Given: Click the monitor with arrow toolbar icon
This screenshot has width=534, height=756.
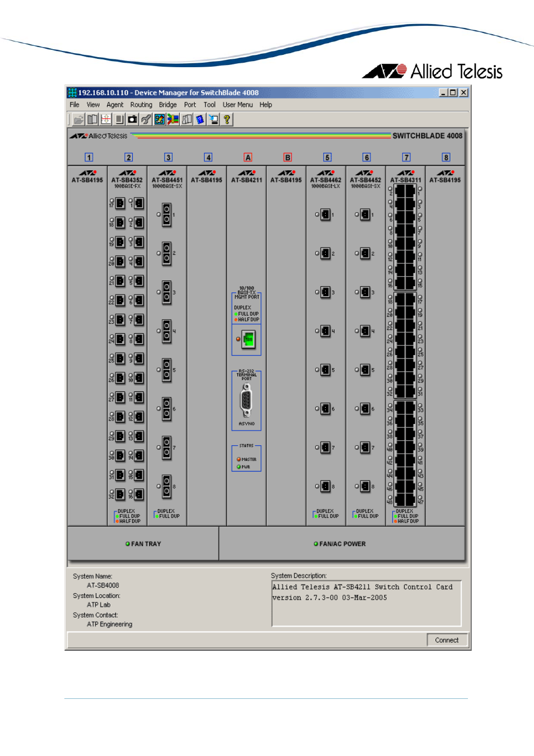Looking at the screenshot, I should coord(213,119).
